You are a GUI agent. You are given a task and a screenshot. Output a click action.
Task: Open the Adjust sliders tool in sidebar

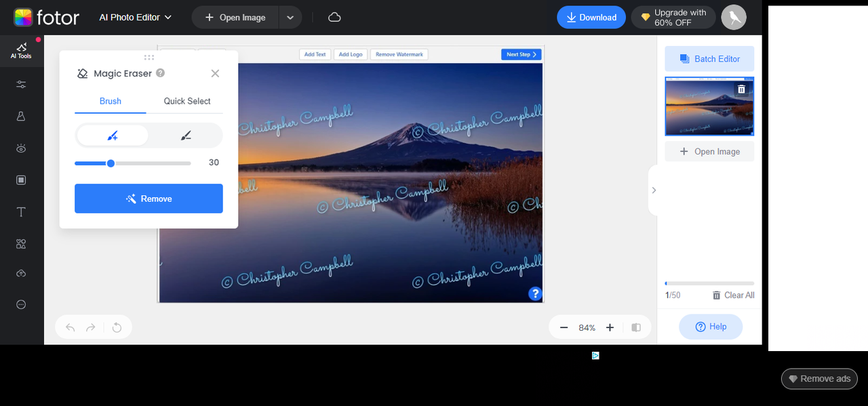(21, 84)
